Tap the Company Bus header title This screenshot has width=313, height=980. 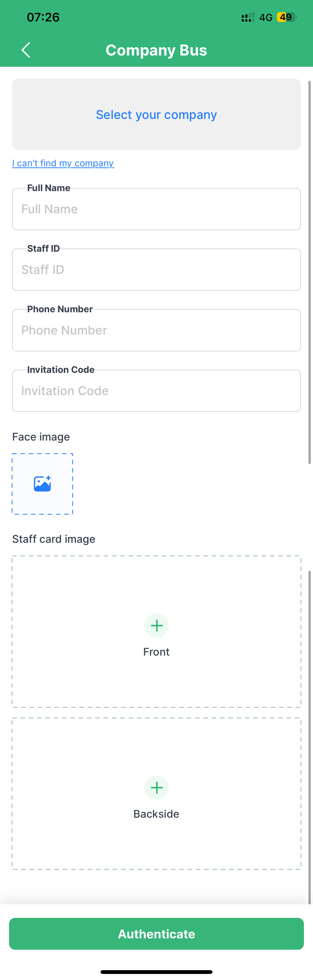[x=156, y=50]
